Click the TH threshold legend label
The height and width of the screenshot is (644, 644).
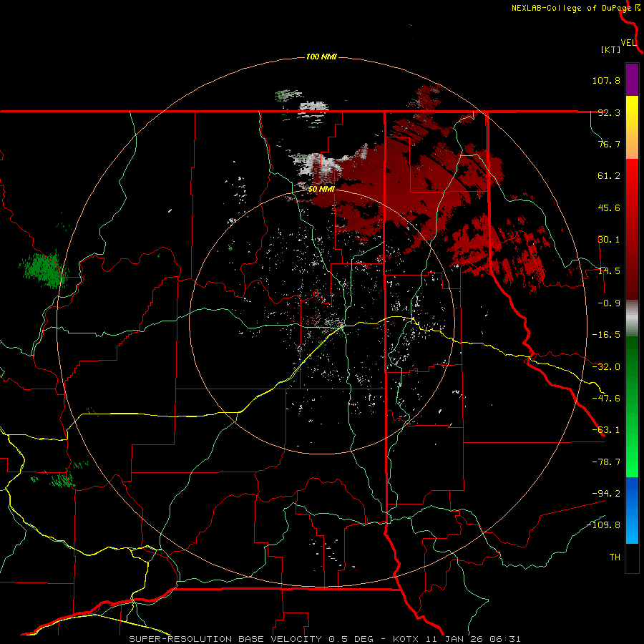615,557
